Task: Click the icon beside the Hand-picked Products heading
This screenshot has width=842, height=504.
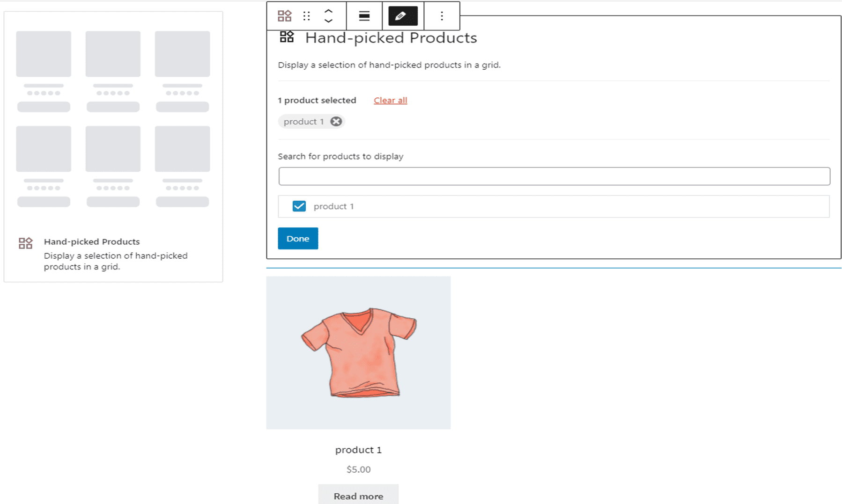Action: 287,37
